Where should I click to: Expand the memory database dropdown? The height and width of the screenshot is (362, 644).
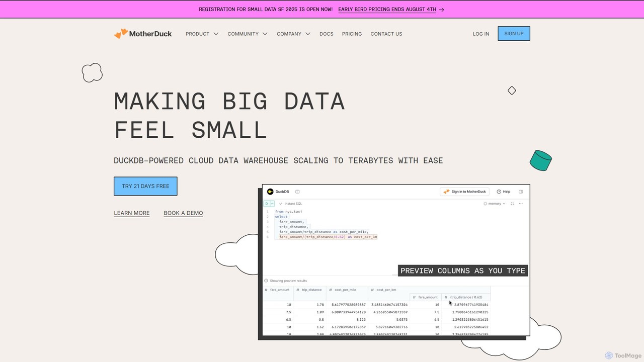click(x=495, y=204)
